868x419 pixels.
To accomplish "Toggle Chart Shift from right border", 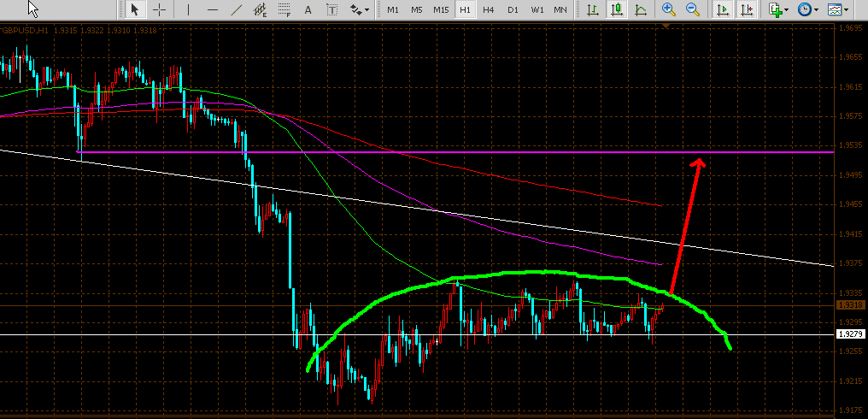I will [x=746, y=9].
